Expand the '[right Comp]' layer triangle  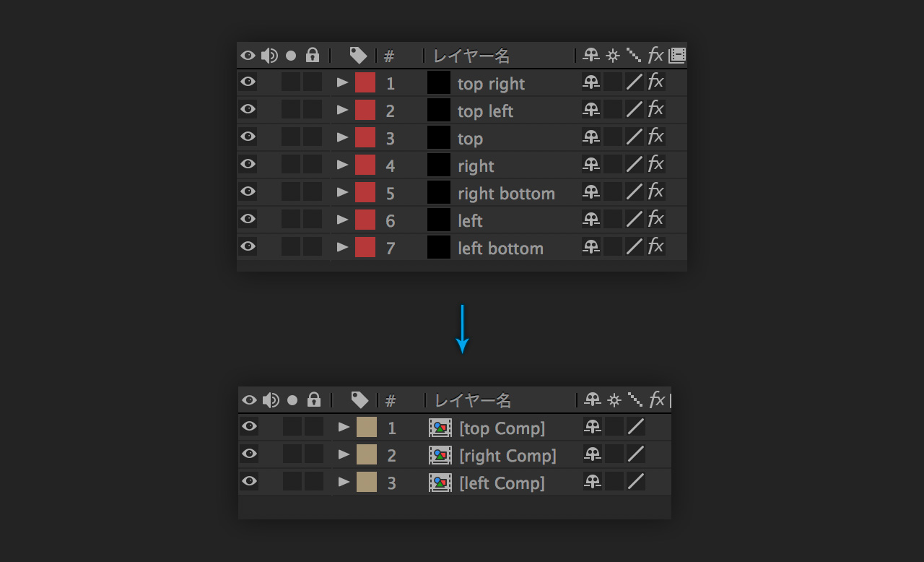(x=344, y=454)
